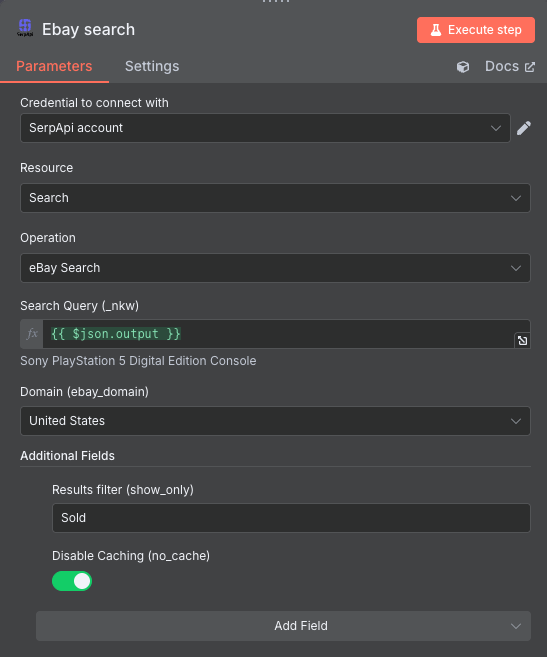Click the fx expression icon

coord(32,334)
